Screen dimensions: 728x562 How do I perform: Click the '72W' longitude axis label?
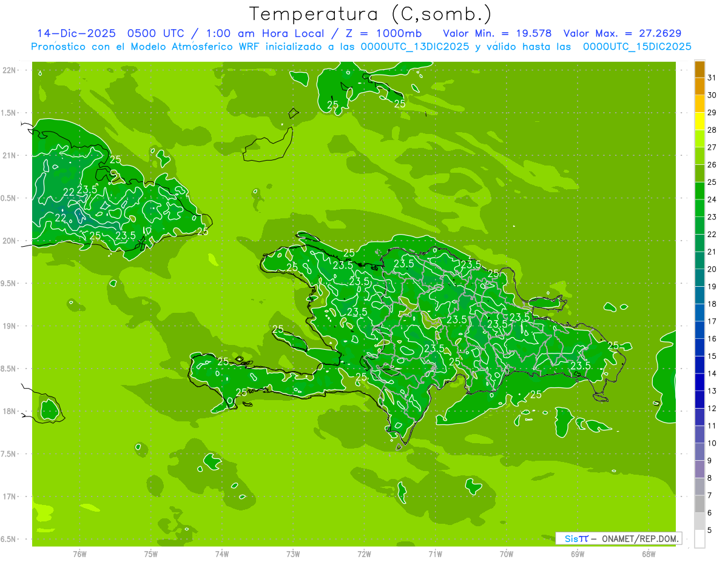pos(364,554)
